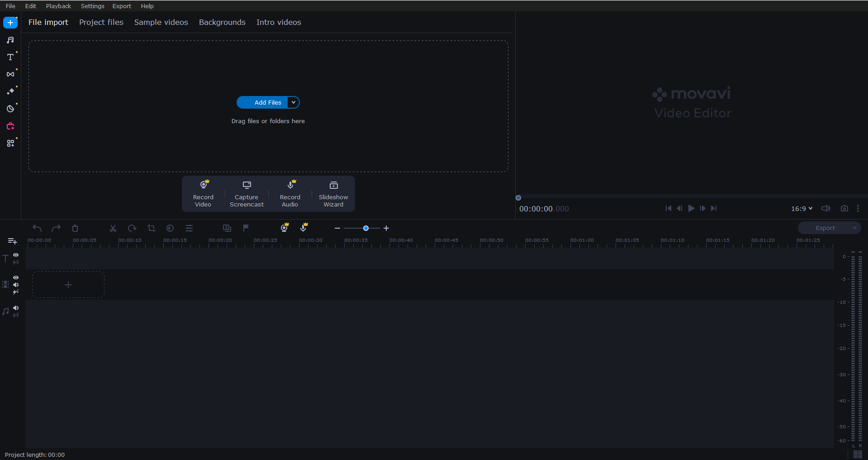Image resolution: width=868 pixels, height=460 pixels.
Task: Hide the Titles track using its eye toggle
Action: tap(16, 255)
